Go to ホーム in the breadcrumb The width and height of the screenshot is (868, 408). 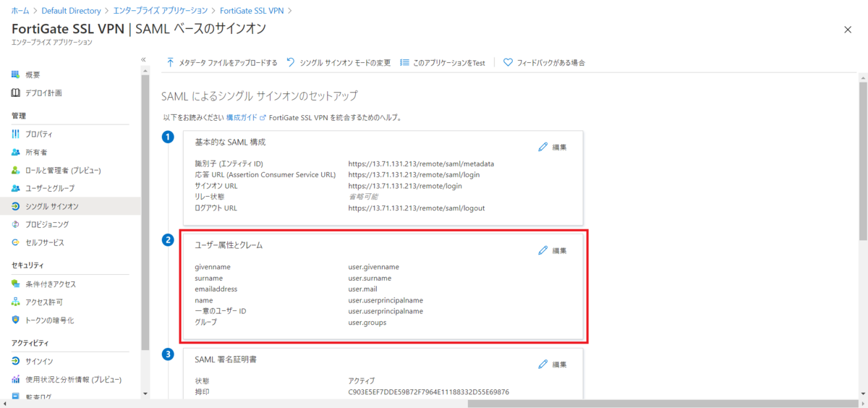click(21, 11)
